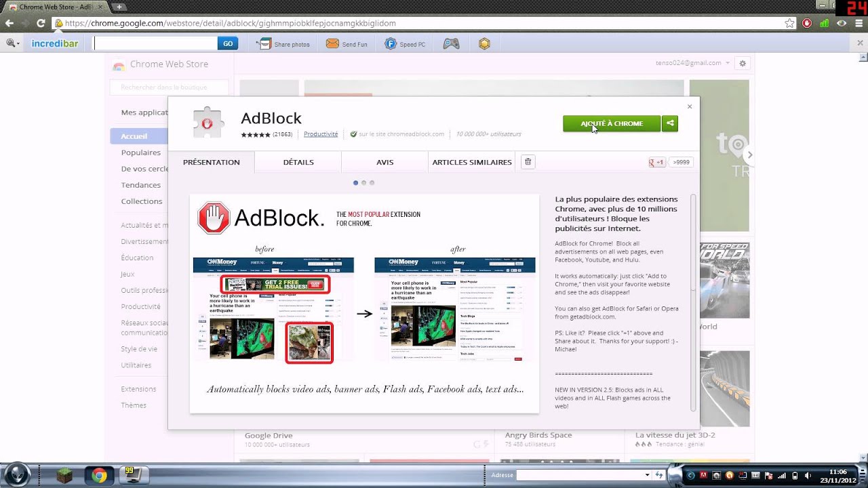
Task: Select the third screenshot carousel dot
Action: click(x=372, y=183)
